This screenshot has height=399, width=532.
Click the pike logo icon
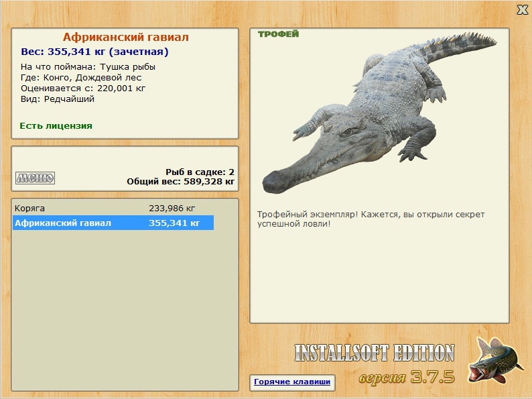click(494, 361)
